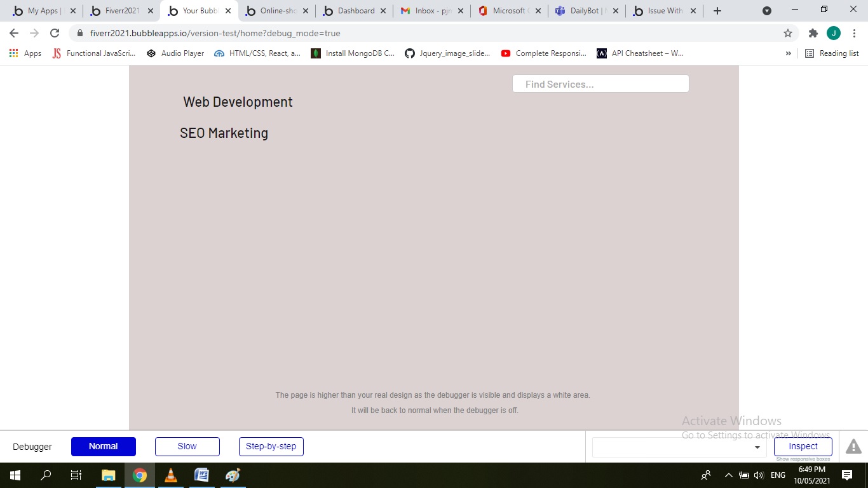
Task: View site information via the lock icon
Action: tap(80, 33)
